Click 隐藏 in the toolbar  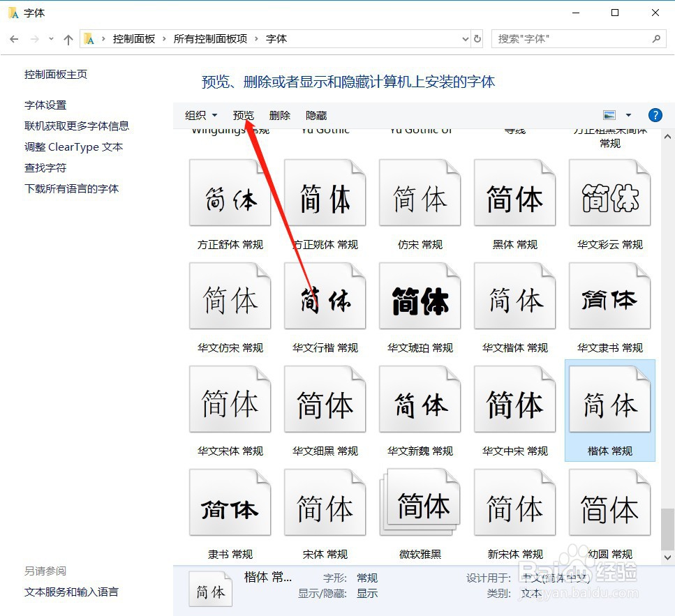pyautogui.click(x=316, y=115)
